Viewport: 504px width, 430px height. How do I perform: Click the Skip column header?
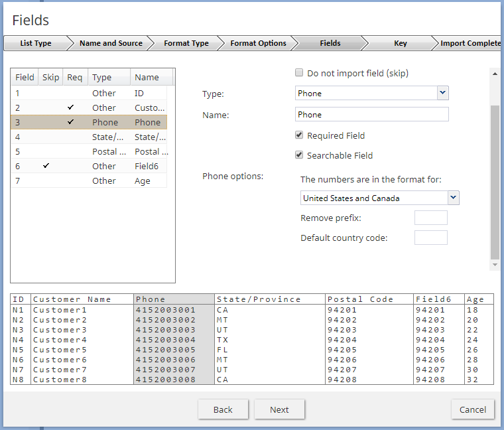51,77
